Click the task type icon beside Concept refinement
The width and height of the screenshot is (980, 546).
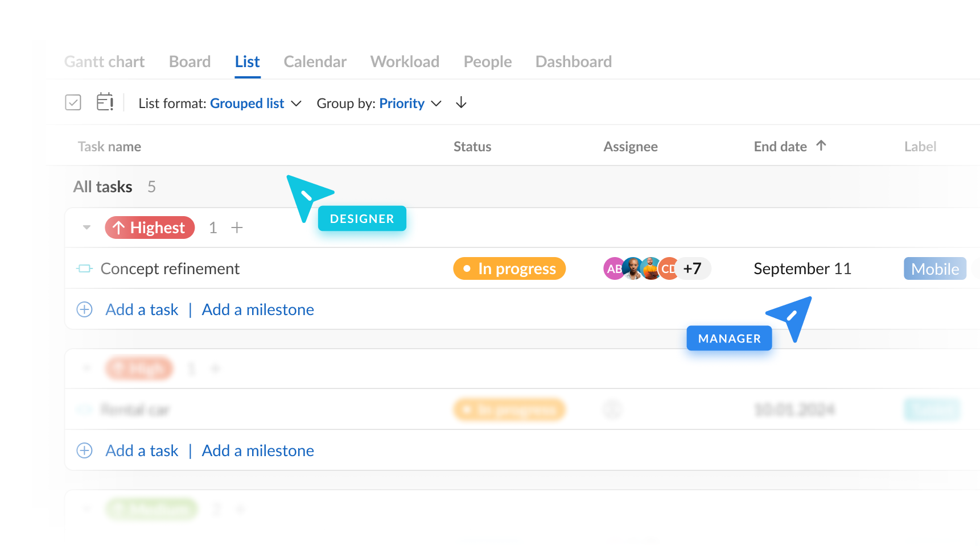84,268
